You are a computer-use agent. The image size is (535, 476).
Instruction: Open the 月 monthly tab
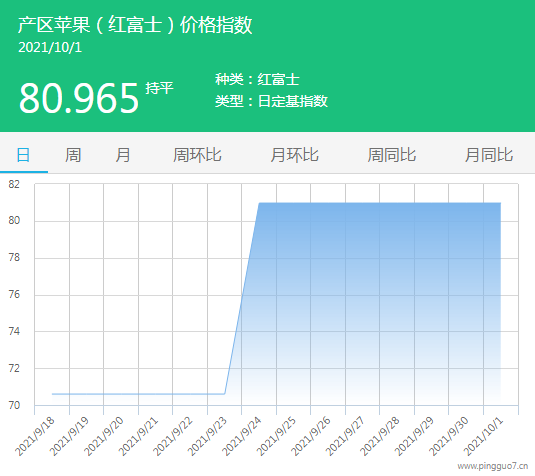point(122,155)
